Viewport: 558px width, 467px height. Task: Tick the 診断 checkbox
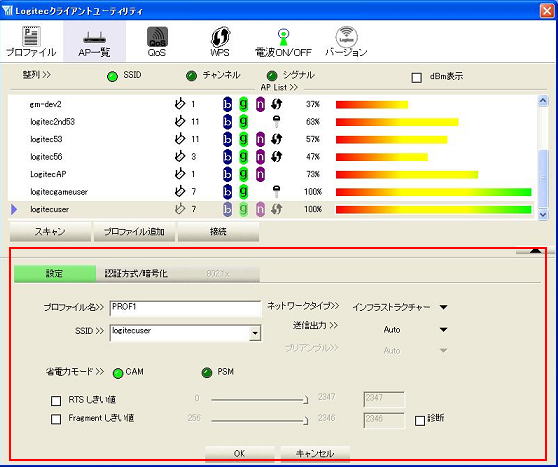(420, 421)
